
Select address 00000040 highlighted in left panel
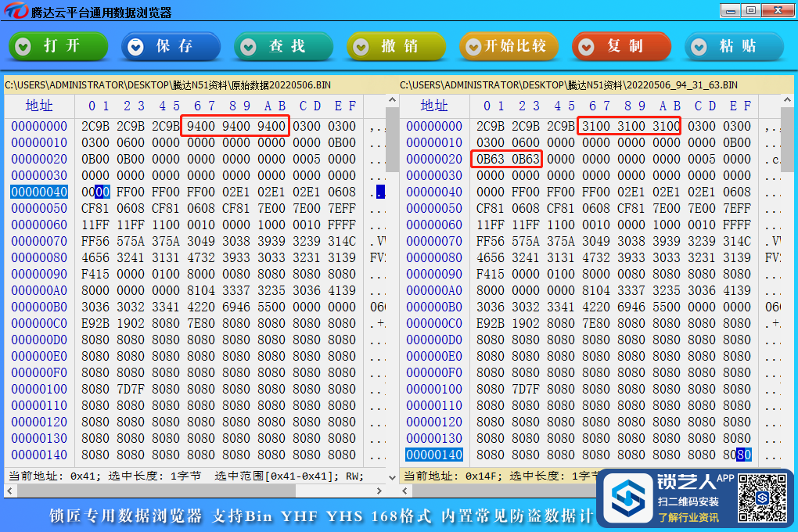[39, 192]
